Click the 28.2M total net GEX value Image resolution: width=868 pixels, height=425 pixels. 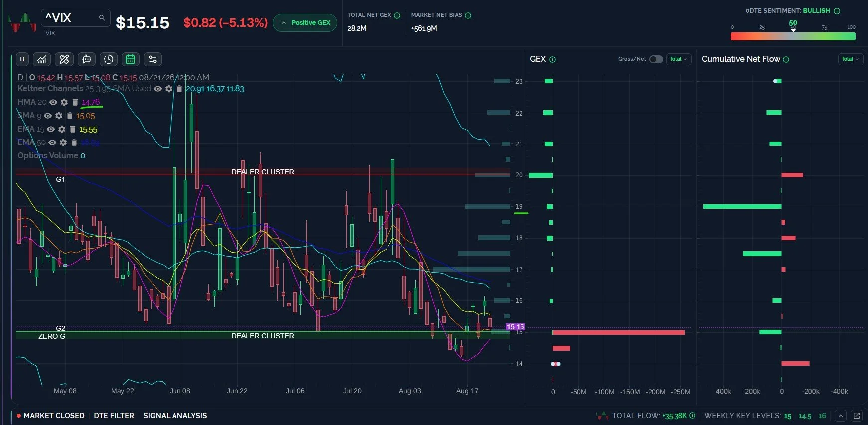(357, 28)
